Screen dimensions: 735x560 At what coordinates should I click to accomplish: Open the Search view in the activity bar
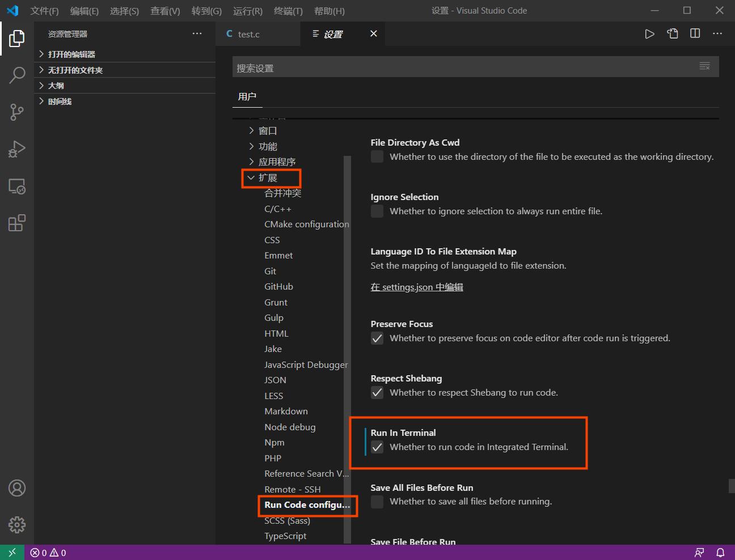click(16, 75)
